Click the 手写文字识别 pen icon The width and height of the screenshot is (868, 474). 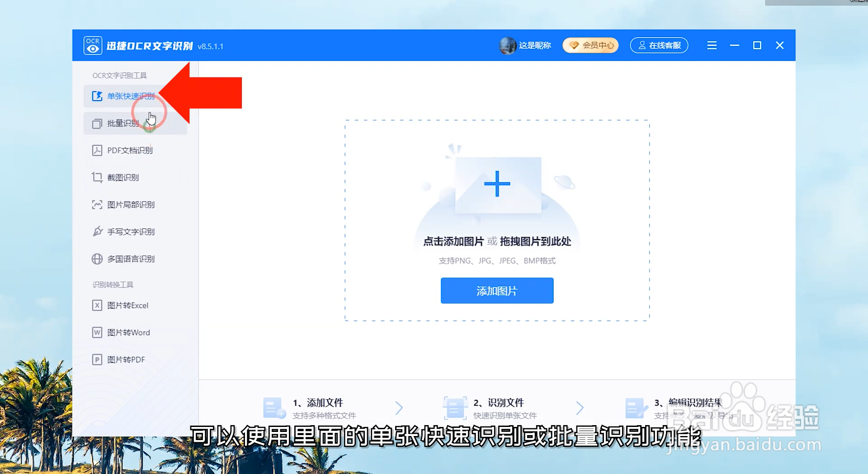click(x=97, y=232)
